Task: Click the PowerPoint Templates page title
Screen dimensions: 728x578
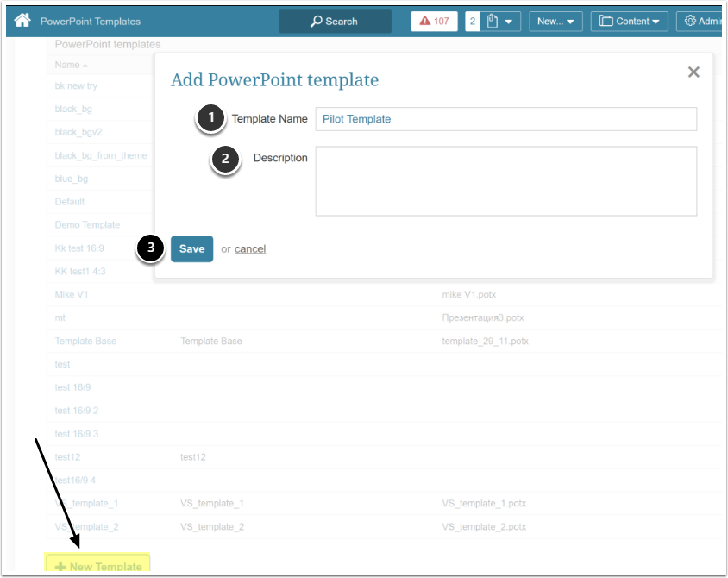Action: (x=91, y=21)
